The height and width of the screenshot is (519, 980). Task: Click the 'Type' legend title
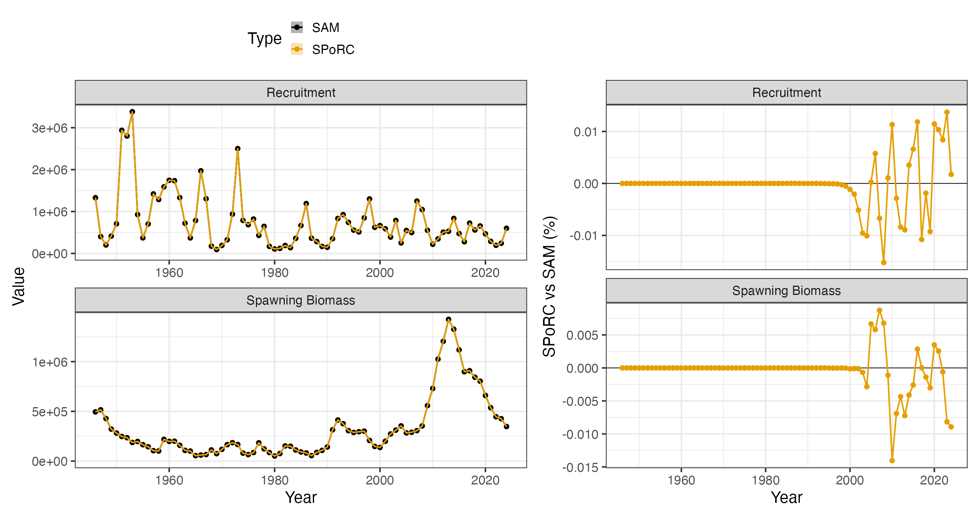pos(264,39)
